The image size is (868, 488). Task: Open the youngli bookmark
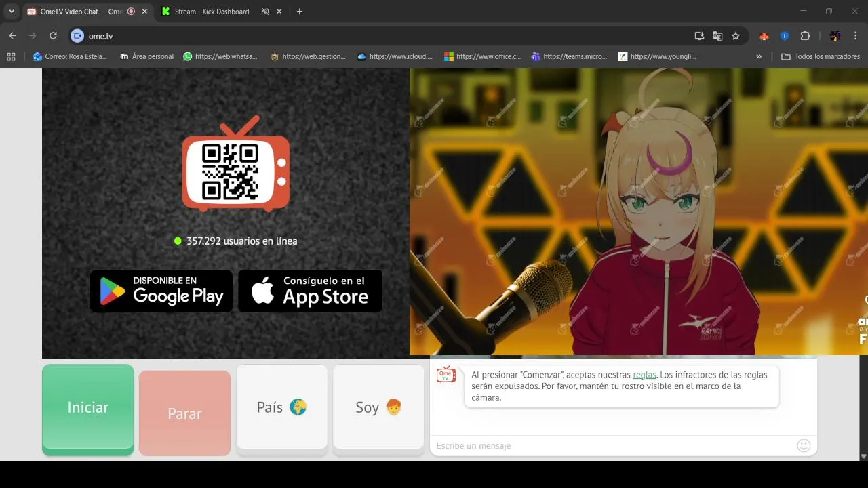(x=657, y=56)
